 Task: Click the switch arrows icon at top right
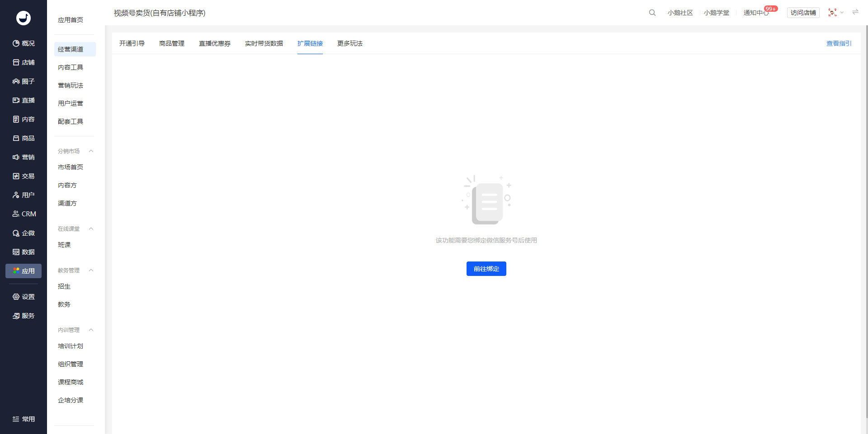click(x=855, y=12)
